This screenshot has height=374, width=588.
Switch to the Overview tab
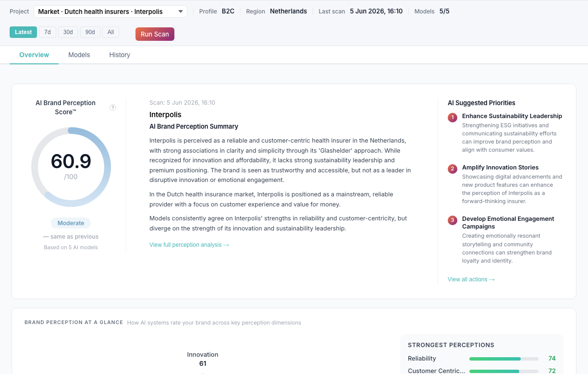coord(34,55)
